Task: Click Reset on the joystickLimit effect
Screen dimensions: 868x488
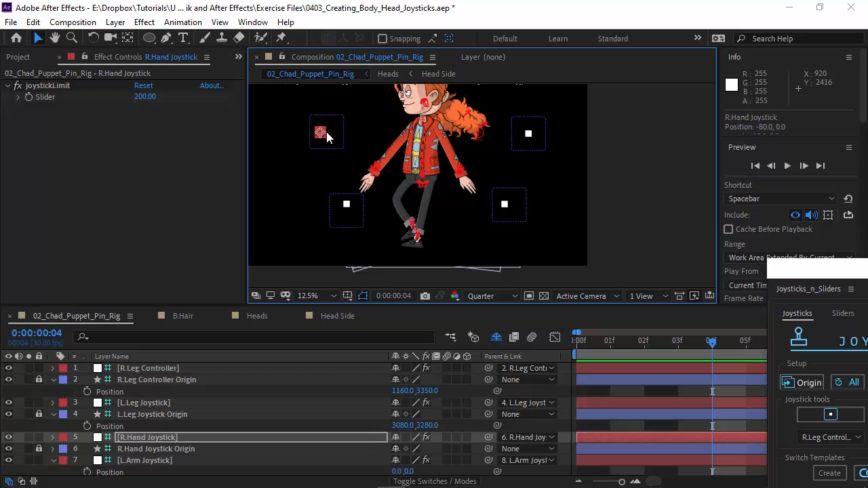Action: [x=143, y=85]
